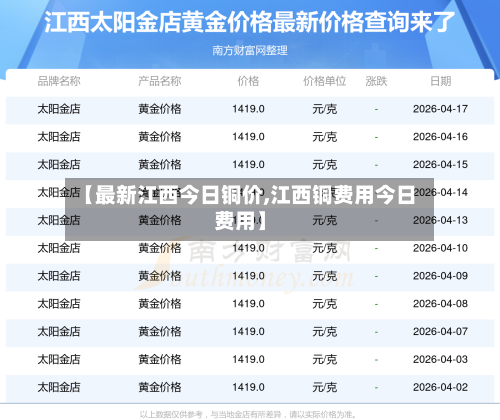Click 太阳金店 in the 2026-04-15 row
500x420 pixels.
(x=59, y=165)
